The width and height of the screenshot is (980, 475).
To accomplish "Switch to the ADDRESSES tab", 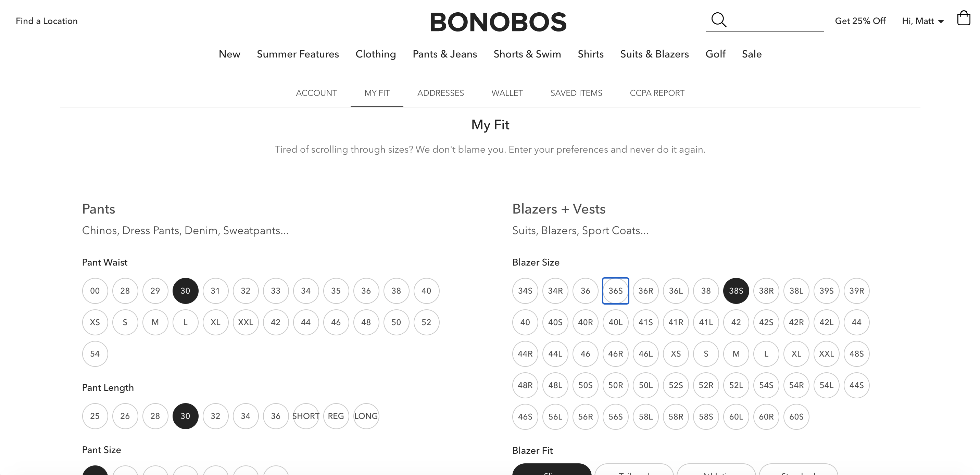I will (441, 93).
